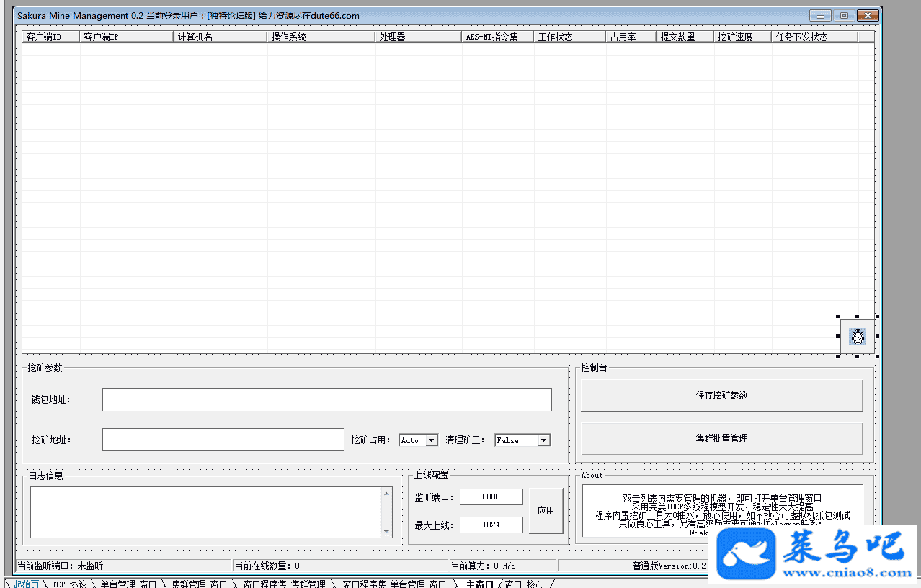Click inside the 日志信息 log text area

pos(205,512)
